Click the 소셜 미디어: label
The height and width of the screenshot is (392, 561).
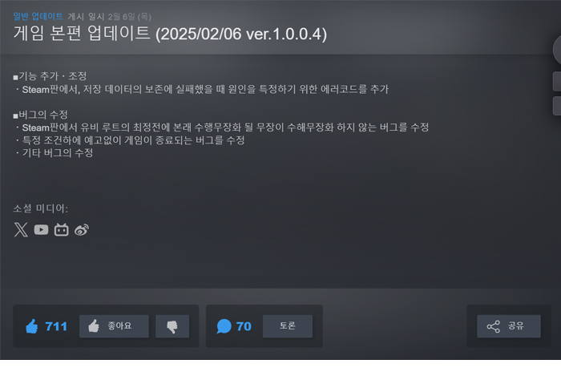(40, 208)
